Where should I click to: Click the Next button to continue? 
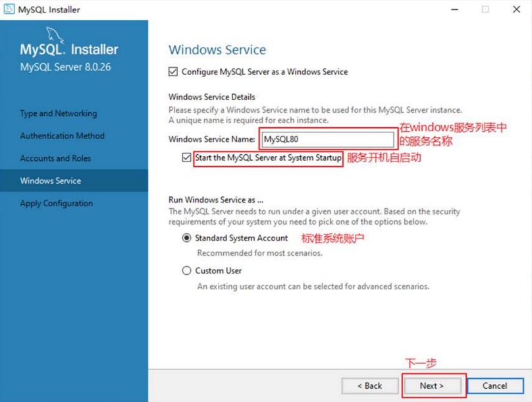(x=431, y=386)
